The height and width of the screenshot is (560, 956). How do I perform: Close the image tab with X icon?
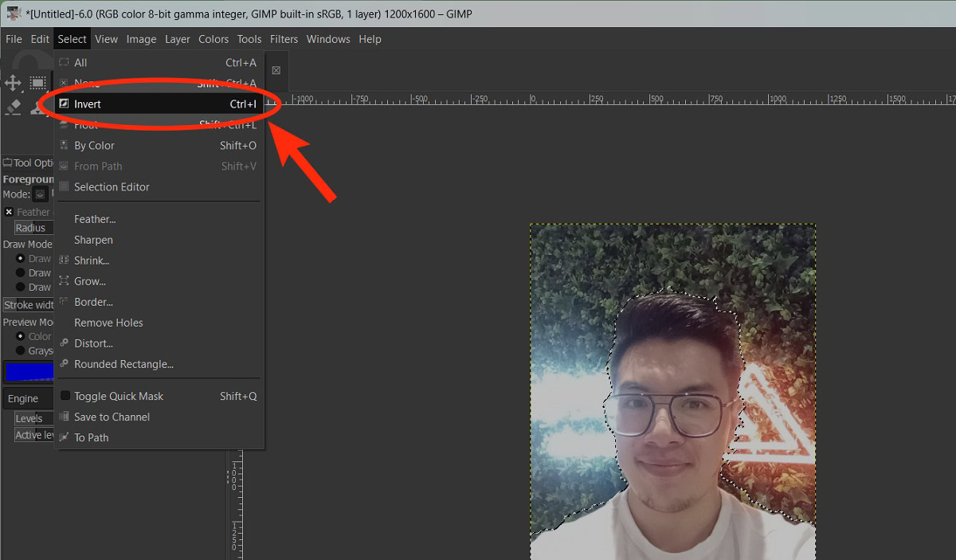point(276,70)
